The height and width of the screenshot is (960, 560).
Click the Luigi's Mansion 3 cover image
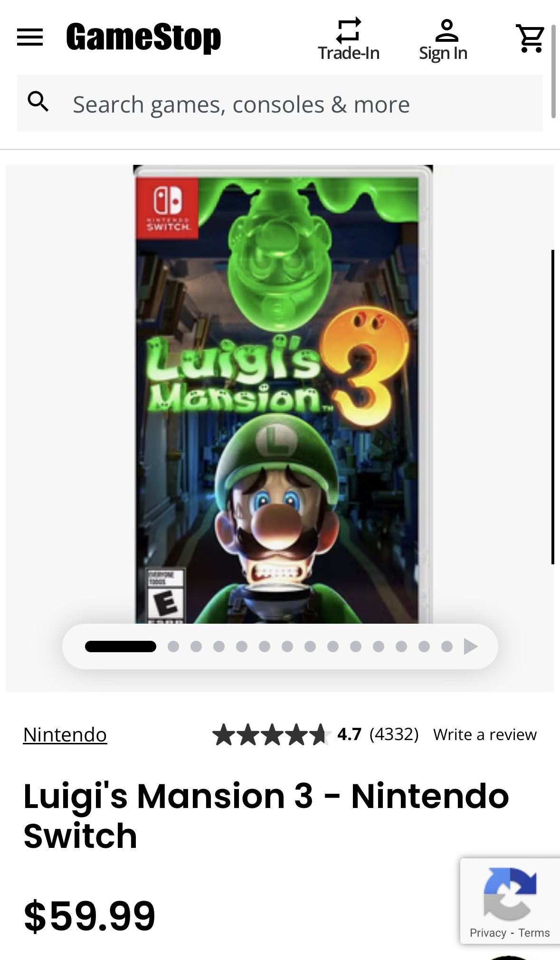[283, 394]
